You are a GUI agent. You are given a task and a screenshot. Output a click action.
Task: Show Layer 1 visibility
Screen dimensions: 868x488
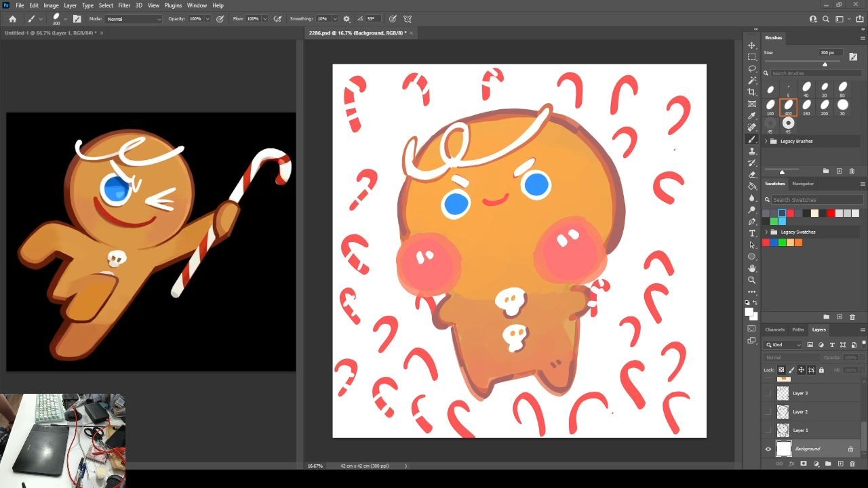(x=768, y=430)
